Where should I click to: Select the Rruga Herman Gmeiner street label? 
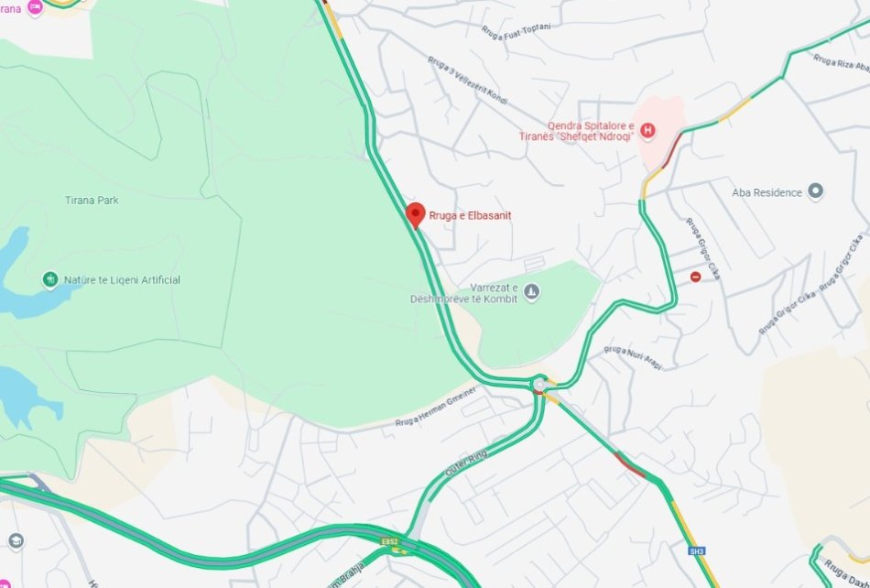pos(436,407)
